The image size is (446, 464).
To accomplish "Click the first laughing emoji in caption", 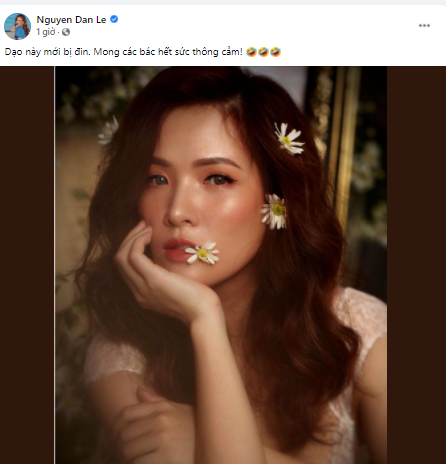I will 251,52.
